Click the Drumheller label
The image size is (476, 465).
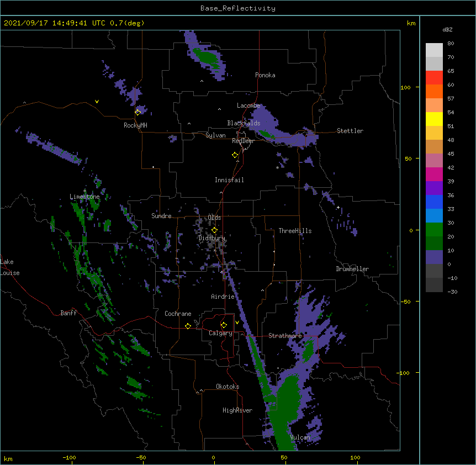[352, 269]
